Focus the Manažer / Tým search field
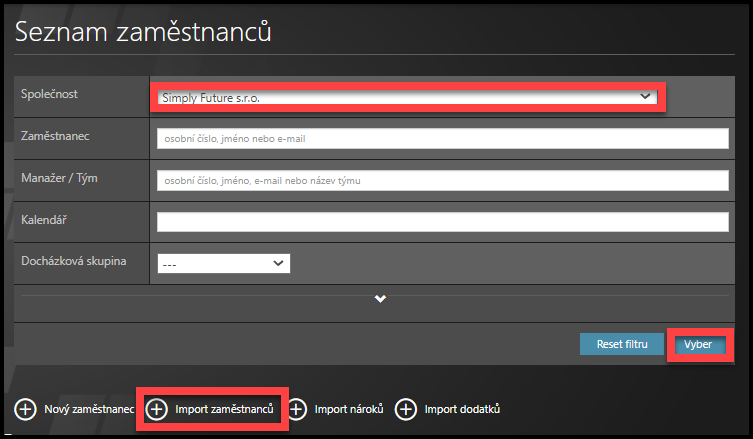 tap(442, 180)
